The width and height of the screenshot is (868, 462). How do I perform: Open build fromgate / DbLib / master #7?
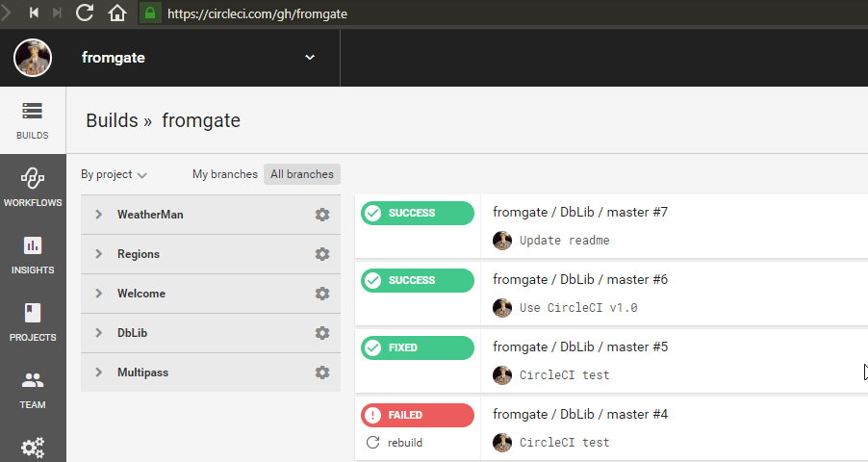click(x=580, y=212)
